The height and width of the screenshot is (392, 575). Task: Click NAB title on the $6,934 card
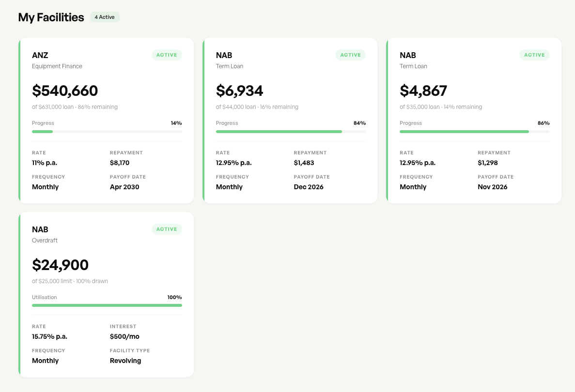[224, 55]
